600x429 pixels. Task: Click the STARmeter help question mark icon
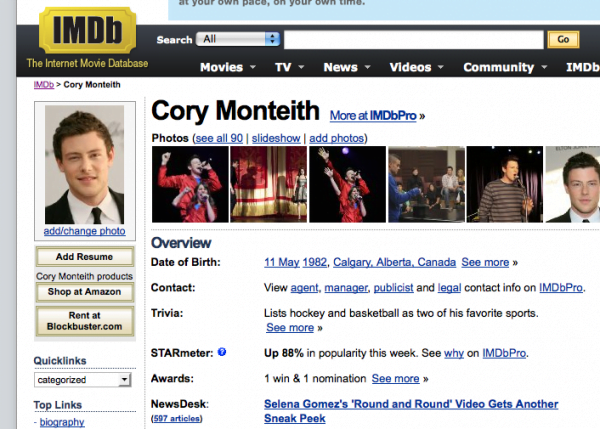point(222,352)
